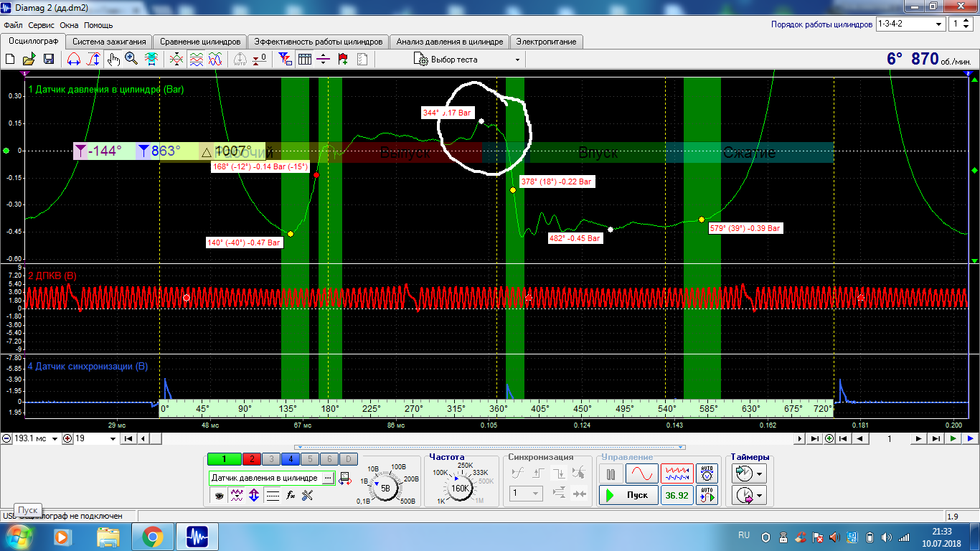980x551 pixels.
Task: Open a file with the folder icon
Action: [x=29, y=60]
